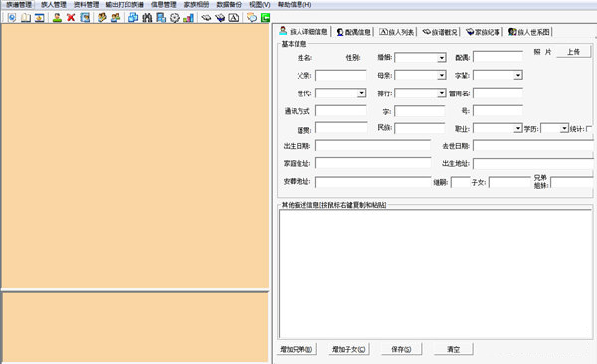This screenshot has height=364, width=597.
Task: Expand the 世代 dropdown
Action: pyautogui.click(x=361, y=93)
